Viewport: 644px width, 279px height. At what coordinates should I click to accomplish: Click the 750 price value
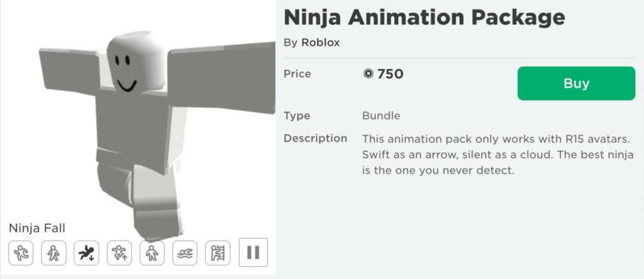pos(390,74)
